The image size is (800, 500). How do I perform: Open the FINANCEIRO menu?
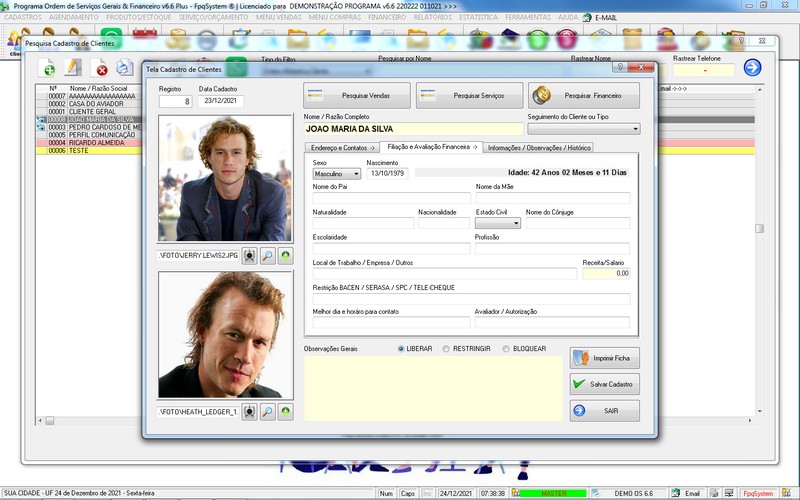click(387, 17)
